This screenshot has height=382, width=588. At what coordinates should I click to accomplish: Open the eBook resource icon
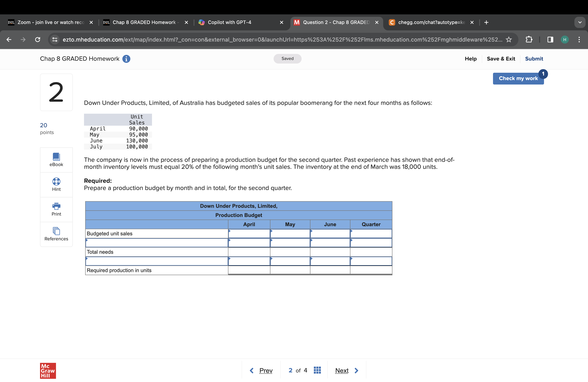tap(56, 157)
